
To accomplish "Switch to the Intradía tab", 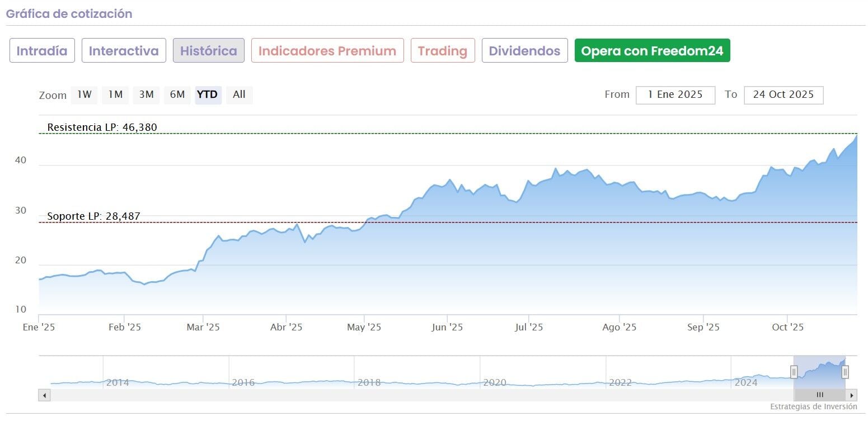I will pos(42,51).
